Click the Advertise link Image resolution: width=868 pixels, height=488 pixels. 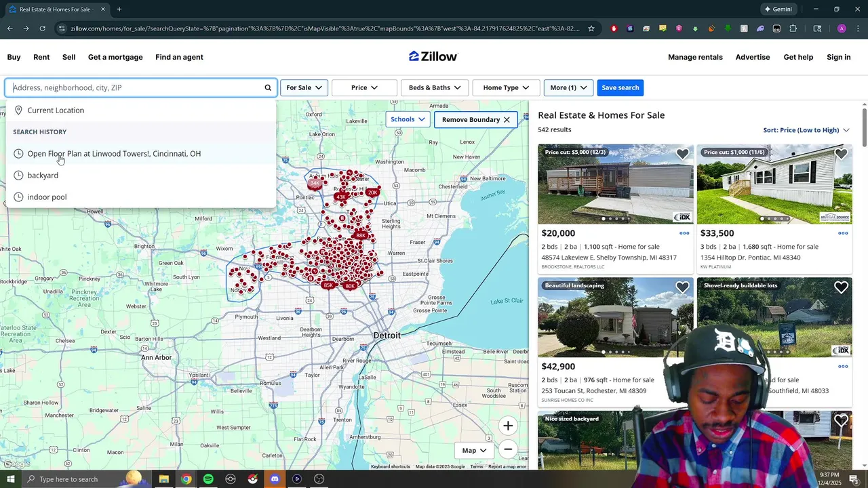[753, 57]
